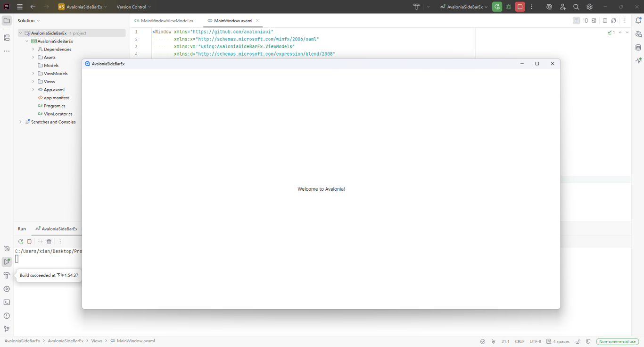Click the Views breadcrumb in the navigation bar
644x347 pixels.
click(97, 341)
